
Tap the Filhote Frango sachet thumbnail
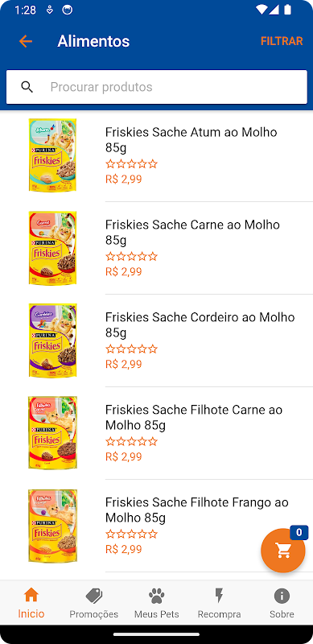(x=52, y=526)
